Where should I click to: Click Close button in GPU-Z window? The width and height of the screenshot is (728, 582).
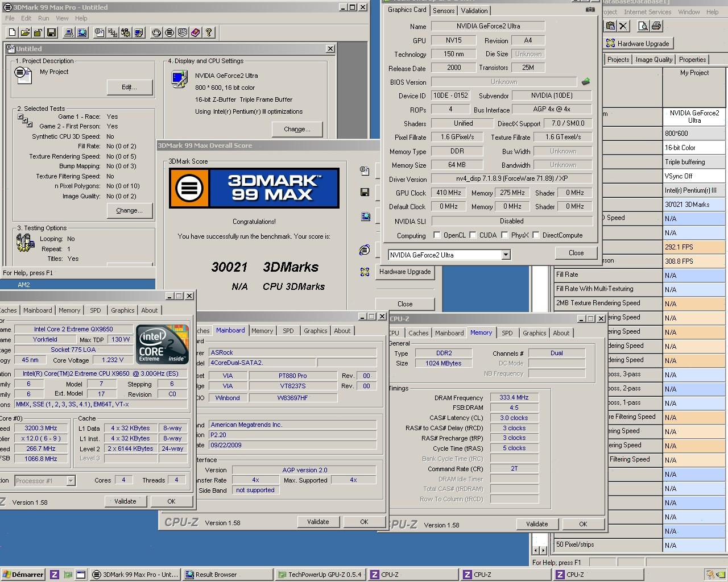pyautogui.click(x=576, y=253)
